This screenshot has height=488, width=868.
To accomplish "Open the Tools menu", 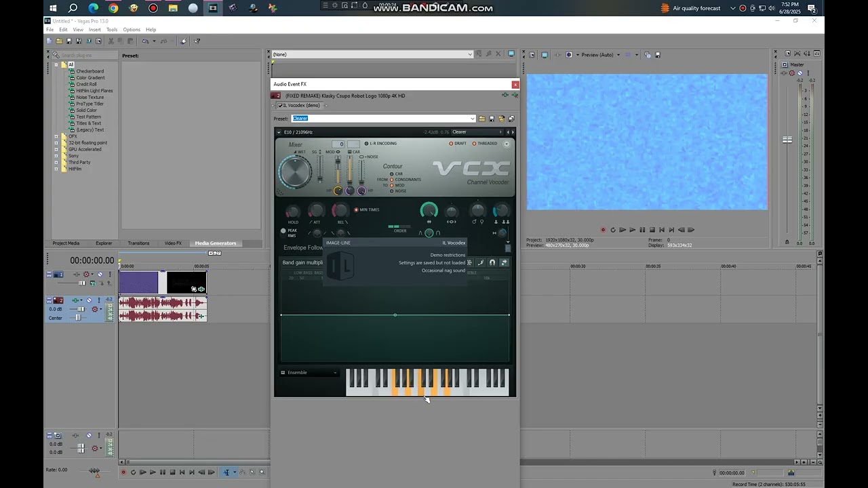I will click(112, 30).
